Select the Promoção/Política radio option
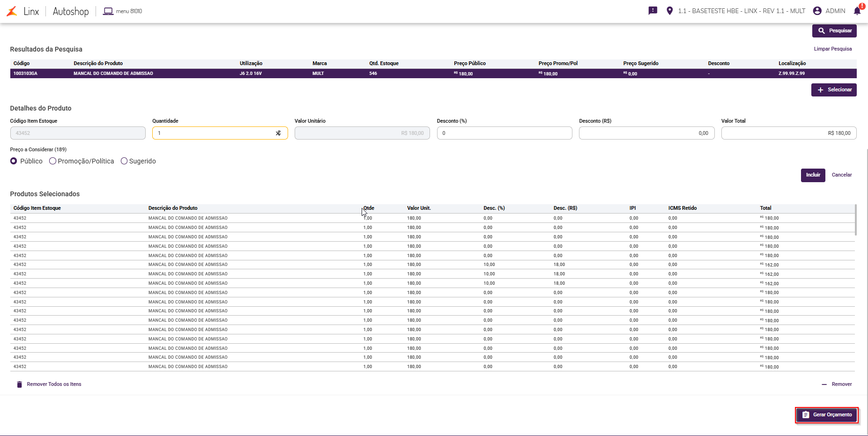 [x=52, y=161]
